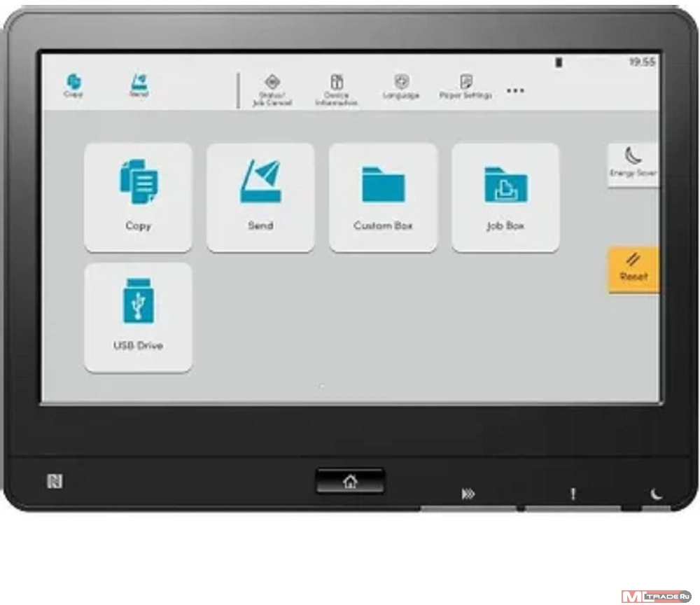700x605 pixels.
Task: Click the clock showing 19:55
Action: tap(642, 62)
